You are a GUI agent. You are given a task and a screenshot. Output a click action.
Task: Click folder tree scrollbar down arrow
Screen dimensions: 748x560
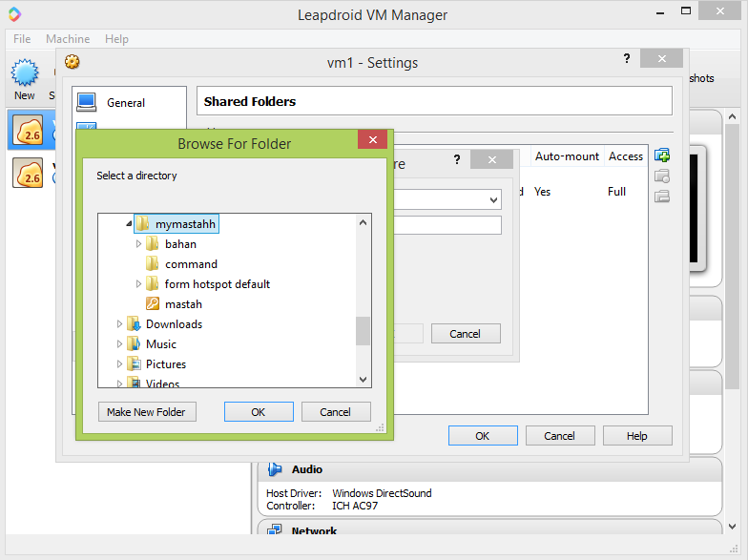coord(363,380)
